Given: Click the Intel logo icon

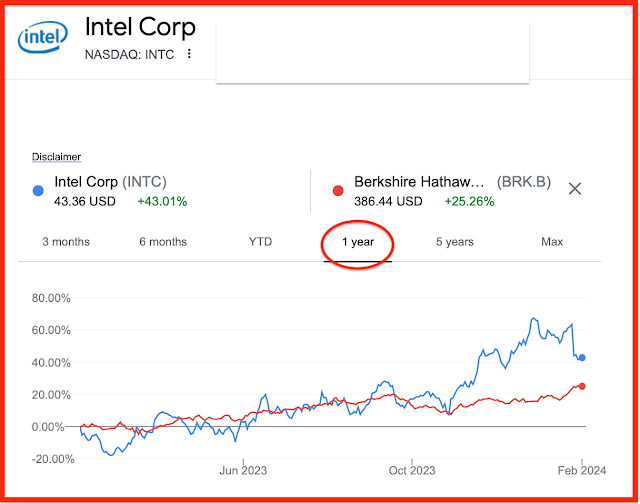Looking at the screenshot, I should 39,40.
